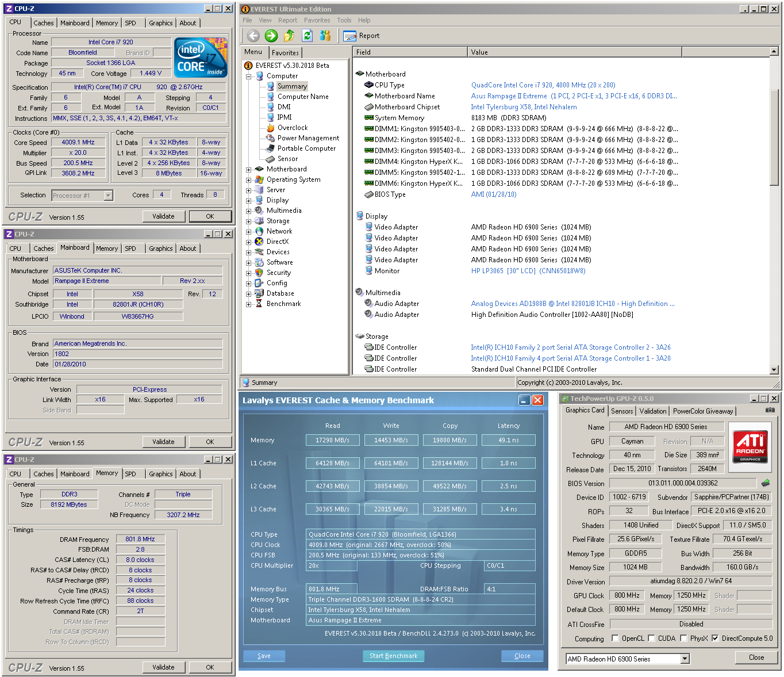
Task: Follow the Intel Tylersburg X58 chipset link
Action: [524, 107]
